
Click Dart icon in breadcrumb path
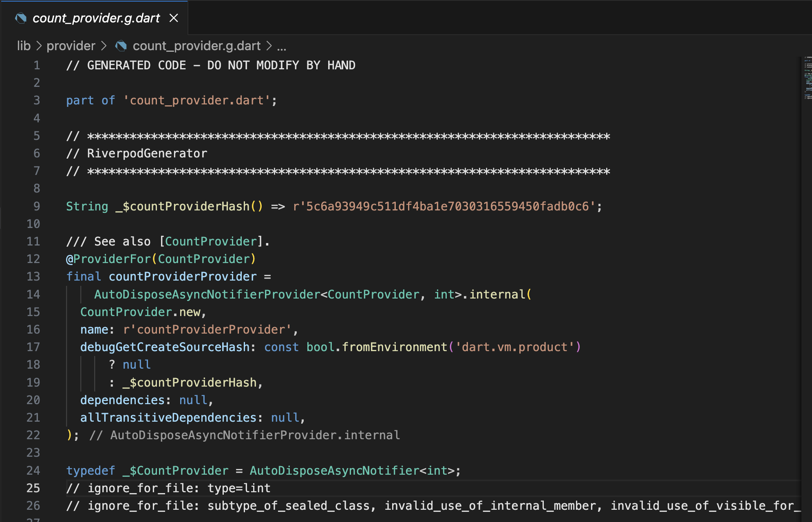pyautogui.click(x=121, y=46)
